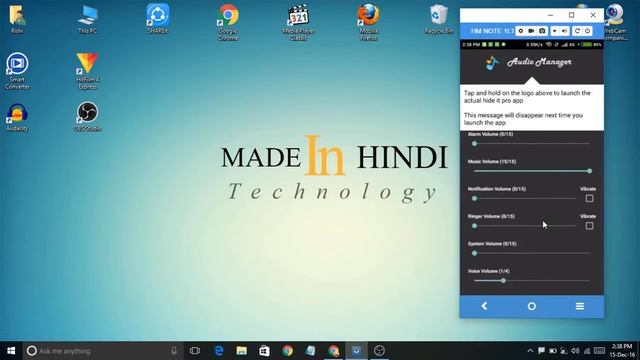This screenshot has height=360, width=640.
Task: Click the taskbar clock showing 2:38 PM
Action: click(622, 351)
